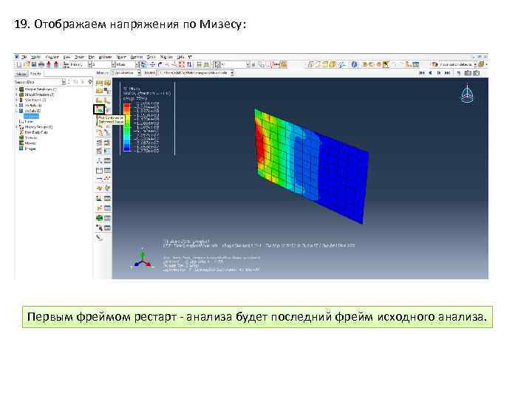Viewport: 532px width, 399px height.
Task: Expand the Spectrums tree node
Action: [x=16, y=100]
